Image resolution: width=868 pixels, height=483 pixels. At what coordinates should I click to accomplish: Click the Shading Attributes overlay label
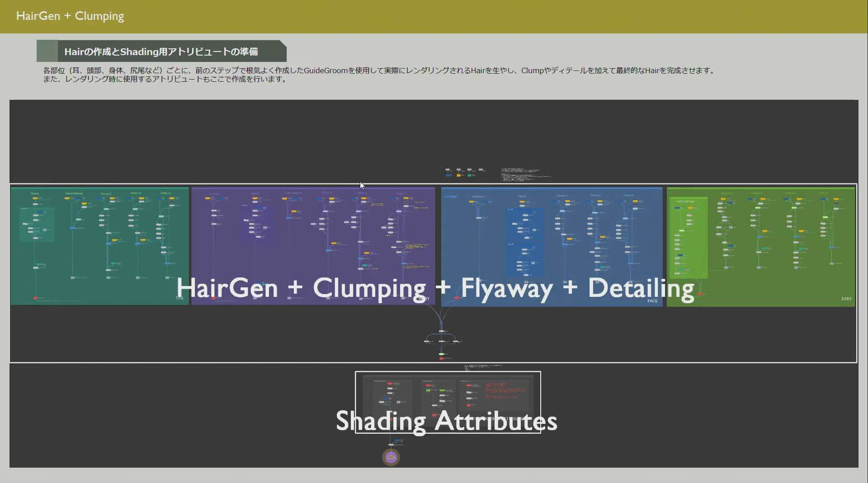(446, 421)
